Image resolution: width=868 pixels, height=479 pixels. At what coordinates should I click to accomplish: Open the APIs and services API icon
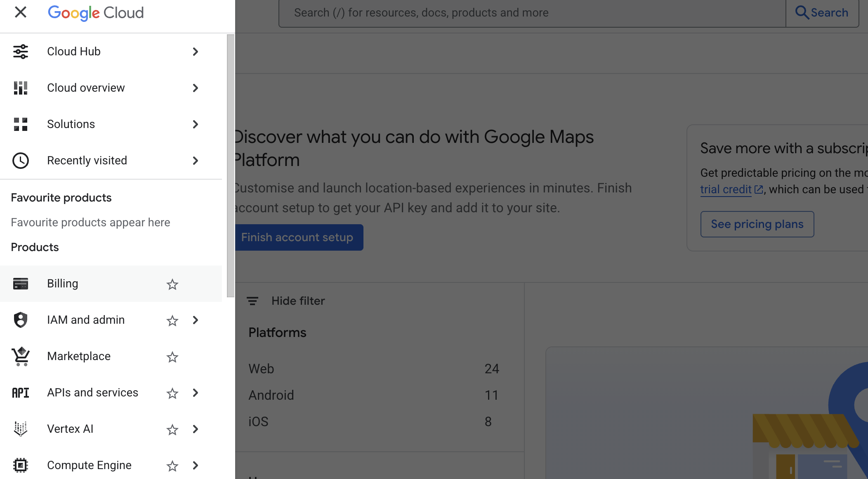(21, 393)
